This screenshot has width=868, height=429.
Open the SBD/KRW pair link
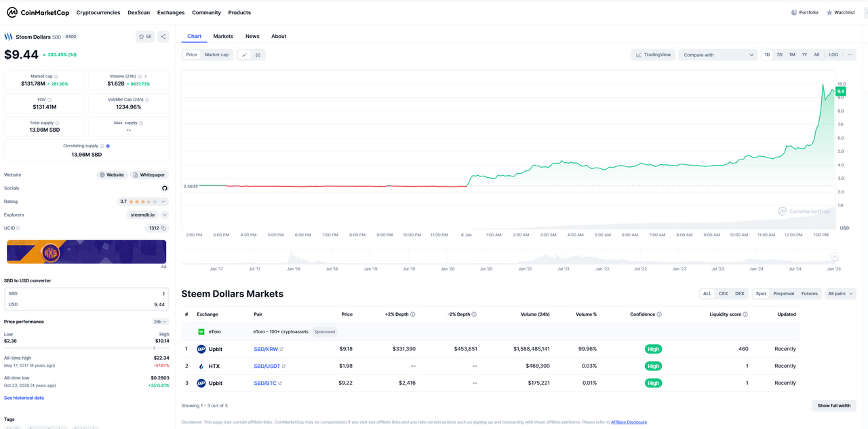pos(269,349)
